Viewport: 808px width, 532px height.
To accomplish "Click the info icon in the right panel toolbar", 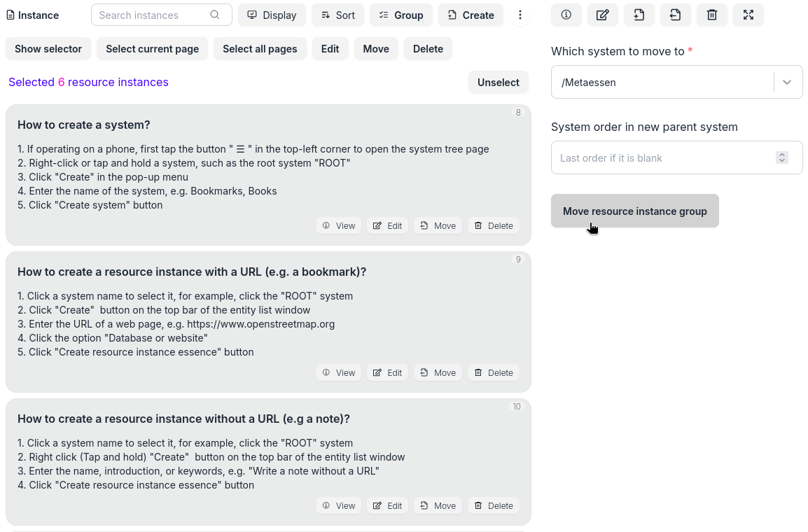I will click(566, 15).
